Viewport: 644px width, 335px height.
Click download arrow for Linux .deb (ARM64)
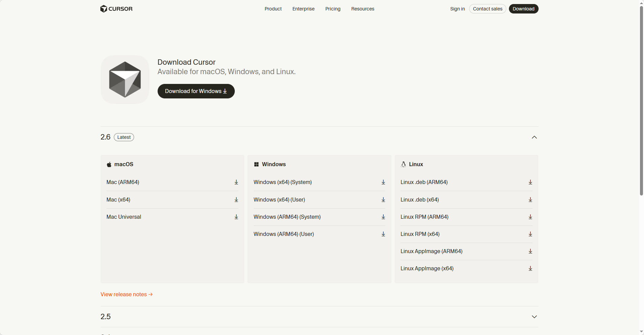tap(530, 182)
